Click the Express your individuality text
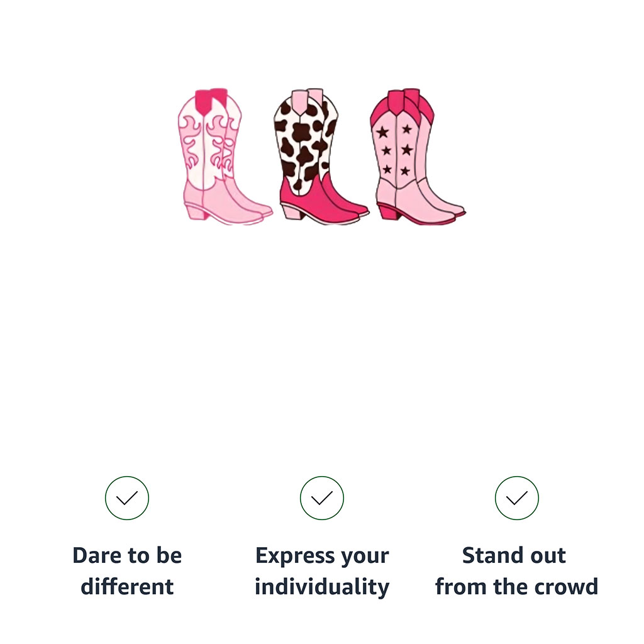Viewport: 644px width, 644px height. point(322,572)
